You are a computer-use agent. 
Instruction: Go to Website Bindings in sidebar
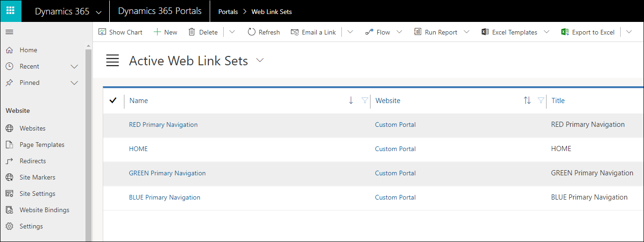pos(44,210)
